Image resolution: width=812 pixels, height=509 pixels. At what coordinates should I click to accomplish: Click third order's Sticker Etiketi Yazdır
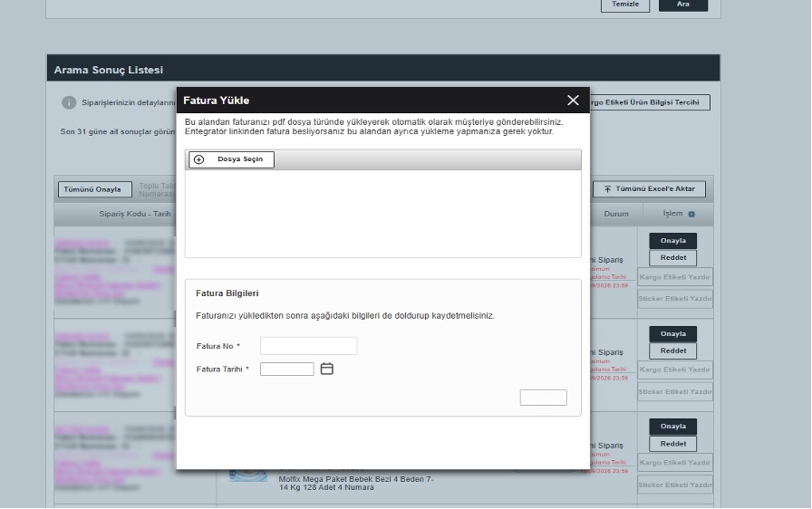point(675,485)
